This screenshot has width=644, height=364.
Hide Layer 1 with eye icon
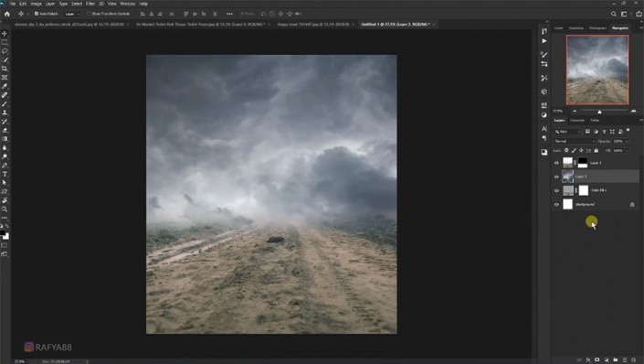[556, 163]
